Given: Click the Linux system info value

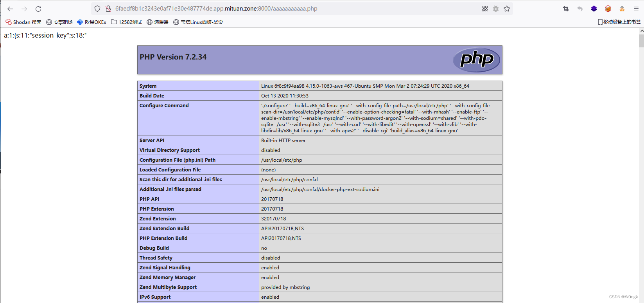Looking at the screenshot, I should [x=365, y=86].
